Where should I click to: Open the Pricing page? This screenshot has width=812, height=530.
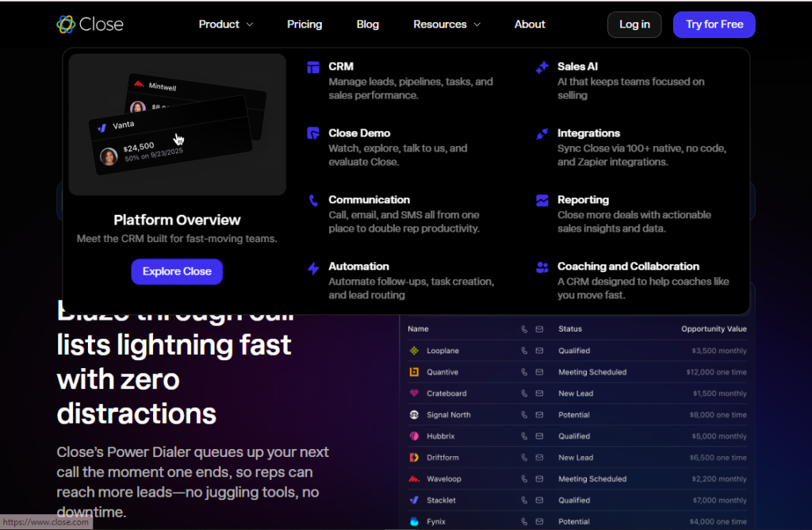(x=304, y=25)
